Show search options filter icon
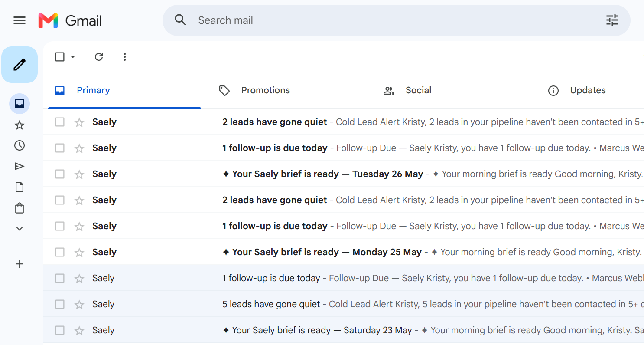Viewport: 644px width, 345px height. click(x=612, y=20)
